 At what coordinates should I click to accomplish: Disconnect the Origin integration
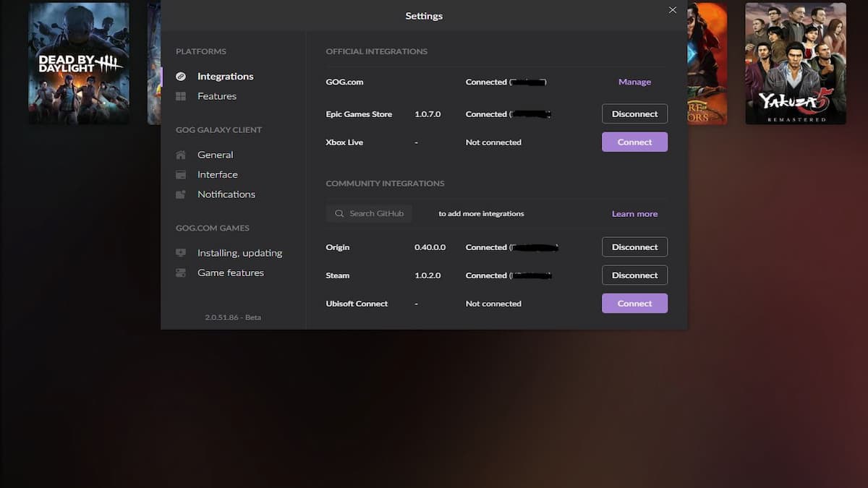[x=634, y=247]
